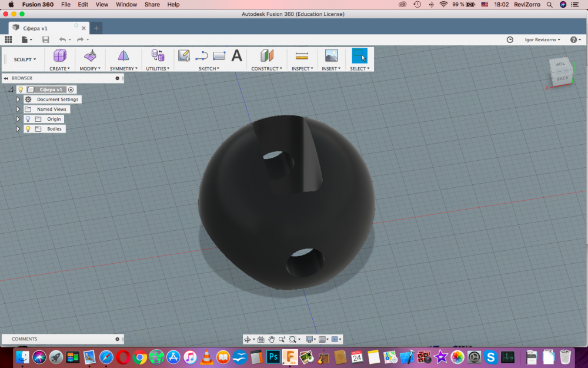The height and width of the screenshot is (368, 588).
Task: Click the Construct plane icon
Action: pos(267,56)
